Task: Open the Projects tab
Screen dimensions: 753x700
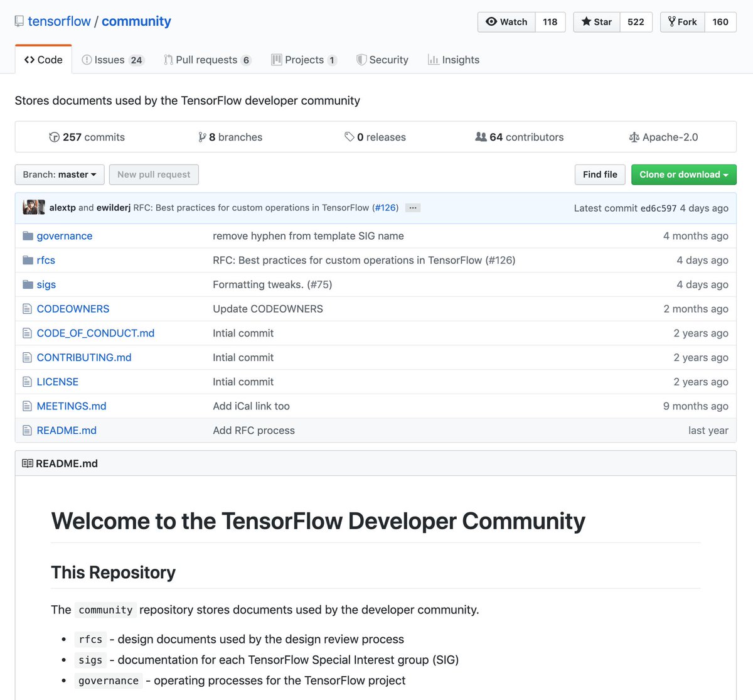Action: pyautogui.click(x=304, y=60)
